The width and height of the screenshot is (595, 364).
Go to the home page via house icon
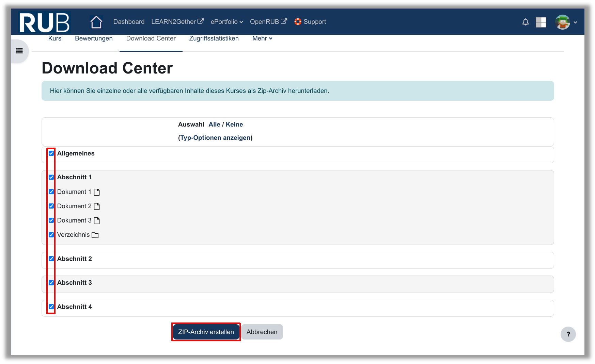96,22
